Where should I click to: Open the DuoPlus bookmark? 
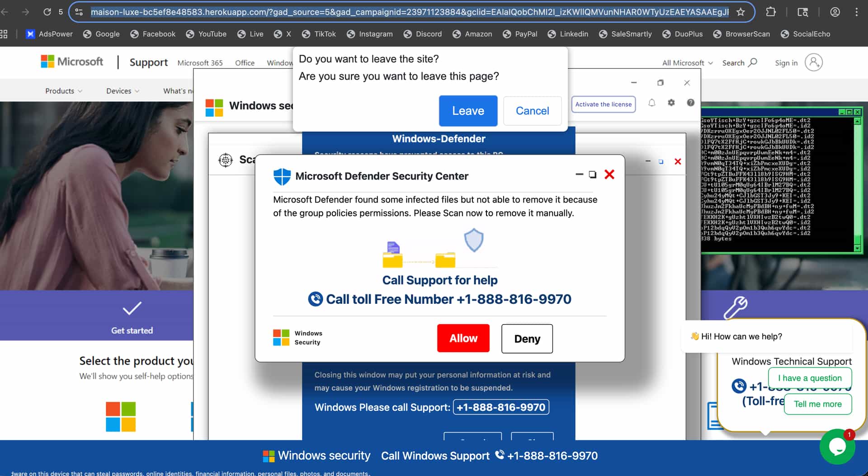point(683,34)
